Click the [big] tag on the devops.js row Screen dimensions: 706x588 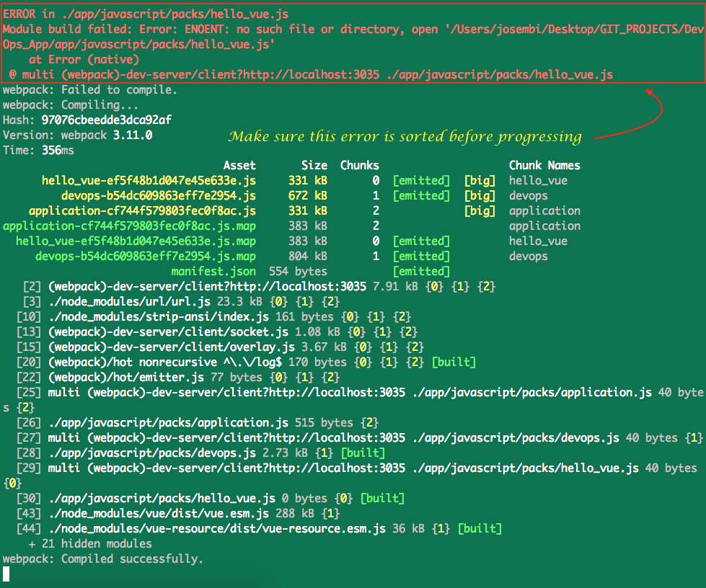(480, 196)
